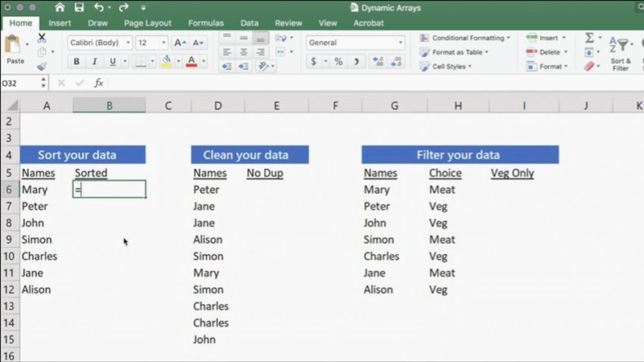The height and width of the screenshot is (362, 644).
Task: Click the Save icon in title bar
Action: pyautogui.click(x=80, y=7)
